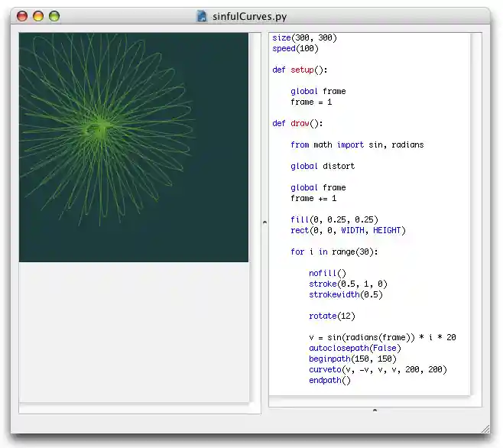The height and width of the screenshot is (448, 503).
Task: Close the sinfulCurves.py window
Action: coord(22,16)
